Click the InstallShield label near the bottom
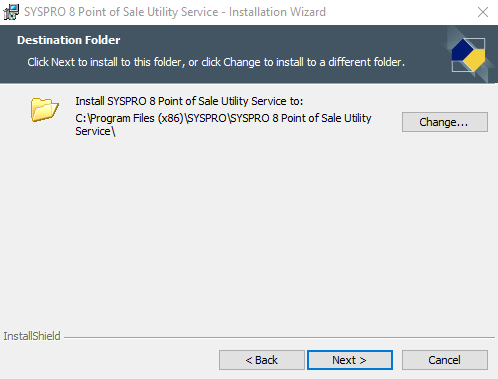 (x=32, y=336)
